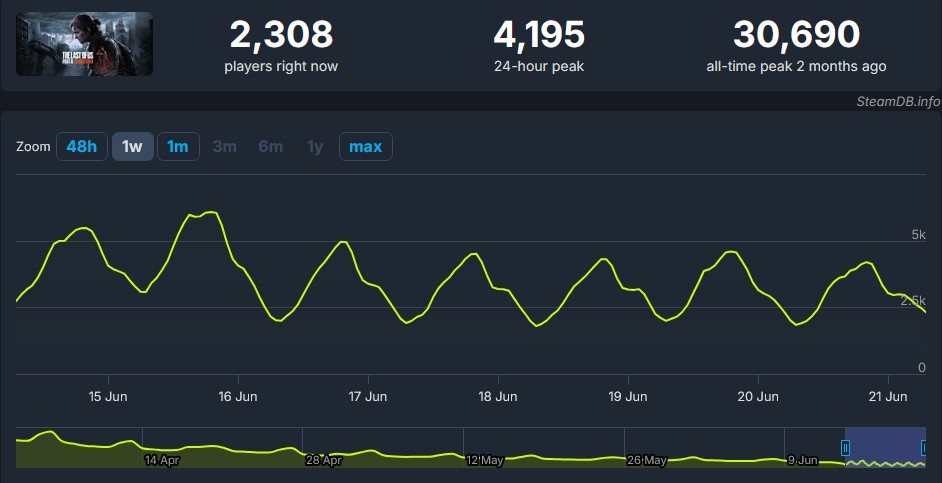Click the 30,690 all-time peak figure
The image size is (942, 483).
click(x=797, y=35)
